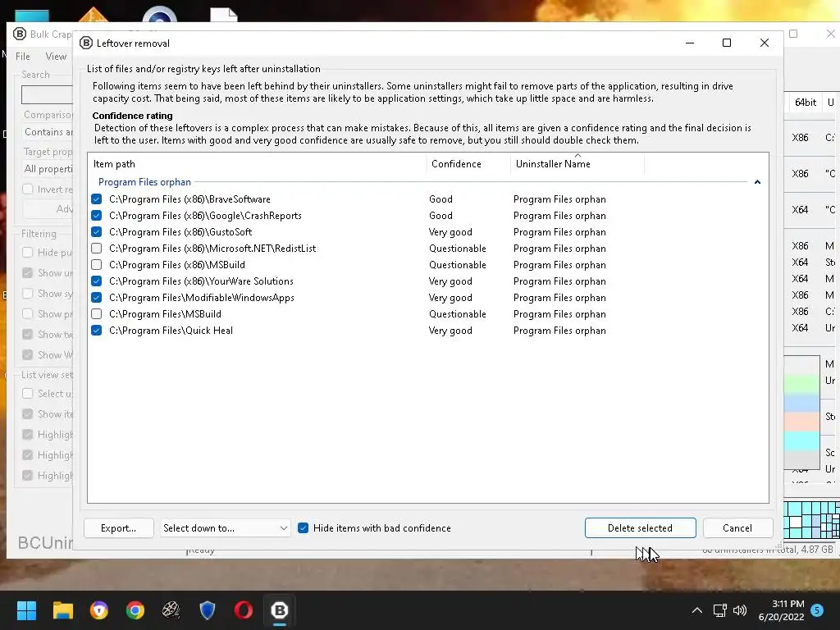Click GustoSoft Very good confidence cell

pyautogui.click(x=450, y=232)
